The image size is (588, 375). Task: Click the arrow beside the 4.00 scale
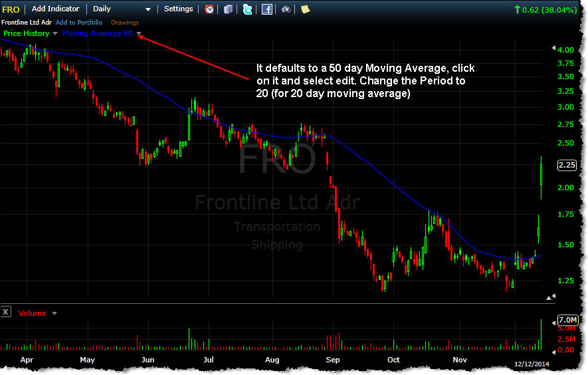(553, 48)
